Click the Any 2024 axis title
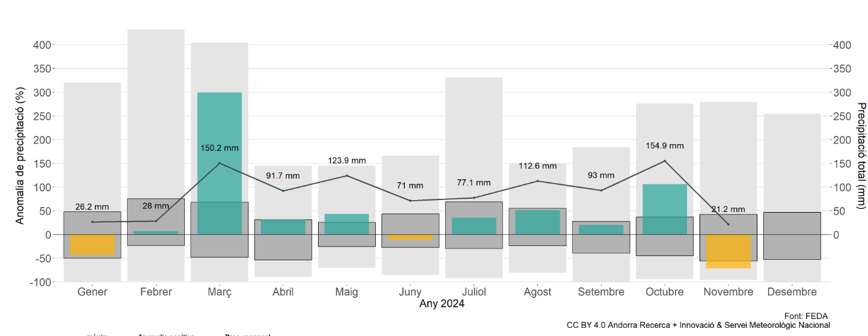The height and width of the screenshot is (336, 868). tap(442, 305)
